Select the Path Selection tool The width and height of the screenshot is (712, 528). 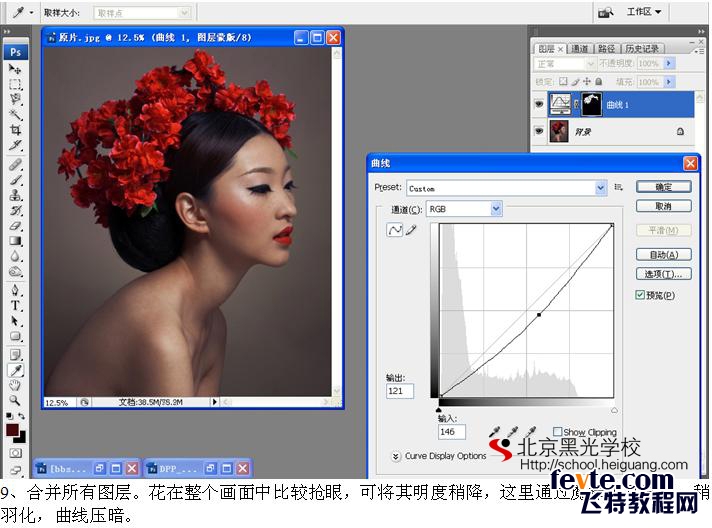point(15,321)
